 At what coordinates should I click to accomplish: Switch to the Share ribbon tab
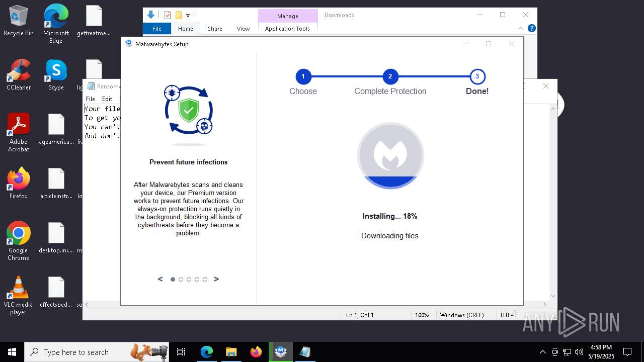[215, 29]
